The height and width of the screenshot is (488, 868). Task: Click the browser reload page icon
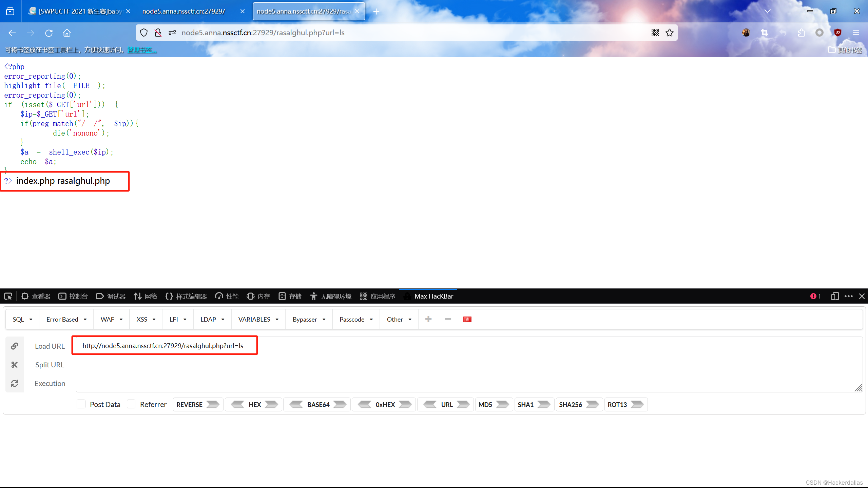[49, 33]
